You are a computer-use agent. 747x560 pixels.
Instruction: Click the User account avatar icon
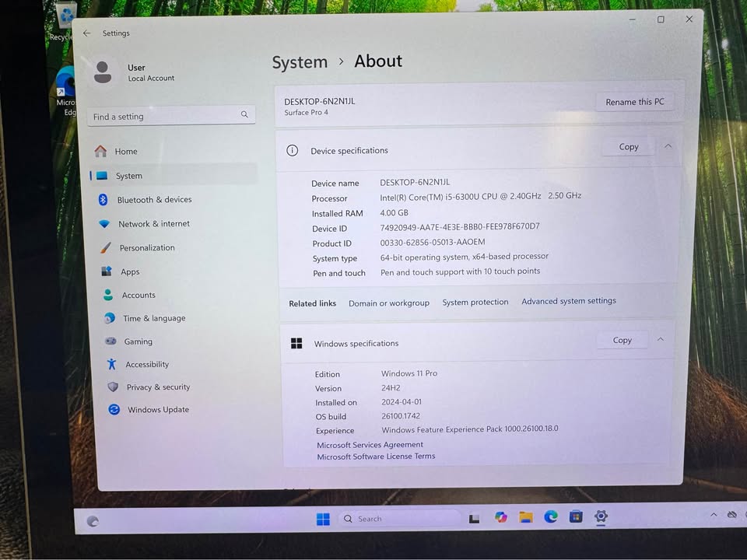click(103, 72)
